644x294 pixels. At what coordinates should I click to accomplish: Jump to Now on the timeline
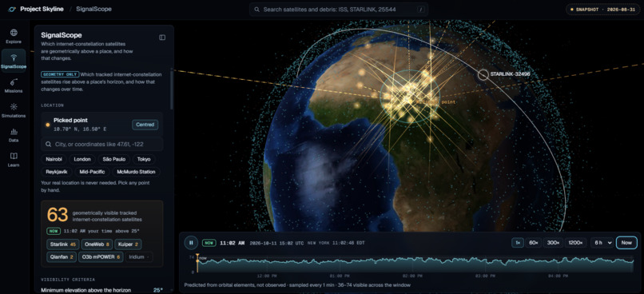pyautogui.click(x=626, y=243)
